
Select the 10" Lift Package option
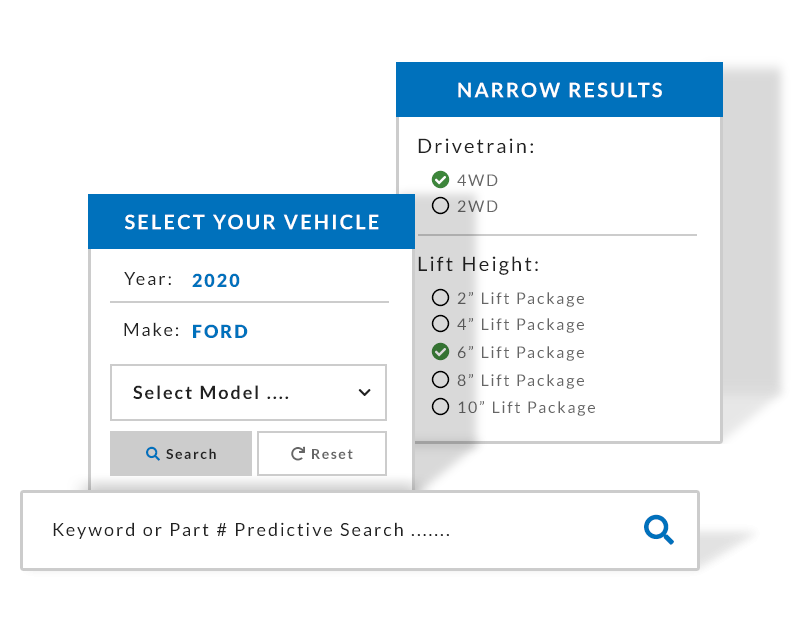click(441, 407)
